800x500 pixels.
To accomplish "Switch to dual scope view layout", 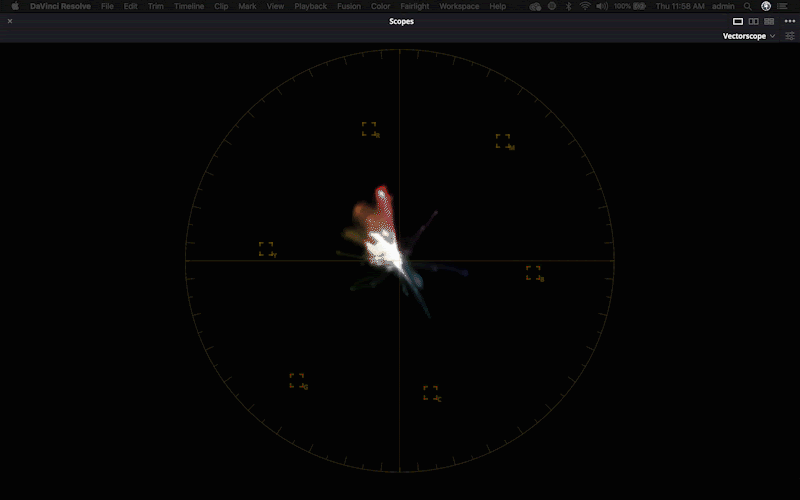I will click(x=753, y=21).
